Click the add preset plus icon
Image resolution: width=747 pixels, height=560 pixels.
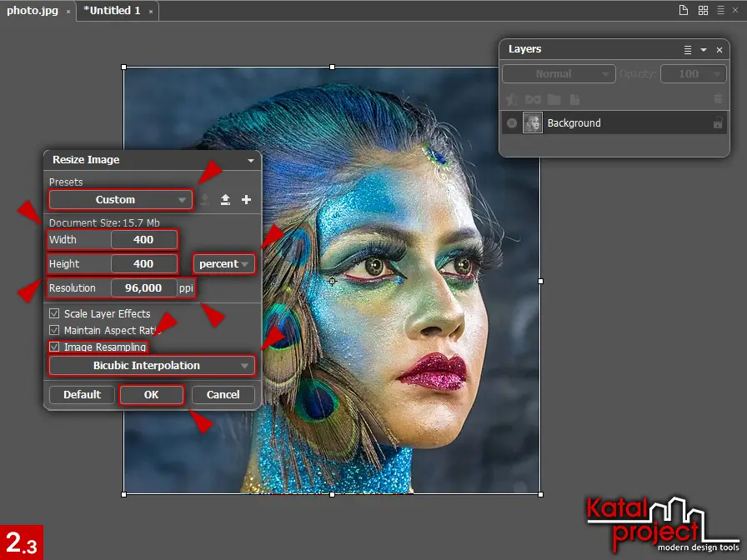(x=246, y=200)
